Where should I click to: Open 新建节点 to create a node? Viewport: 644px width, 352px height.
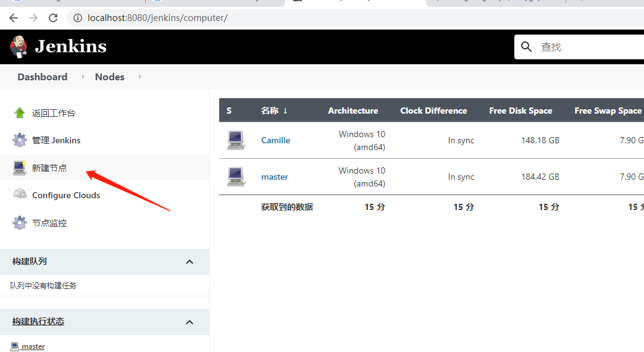[x=49, y=168]
